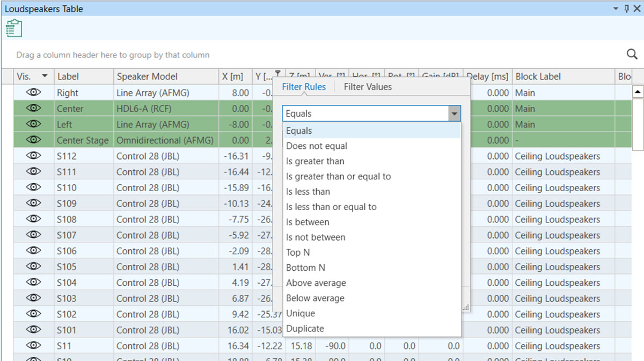The image size is (644, 361).
Task: Open the panel options arrow in title bar
Action: click(x=616, y=9)
